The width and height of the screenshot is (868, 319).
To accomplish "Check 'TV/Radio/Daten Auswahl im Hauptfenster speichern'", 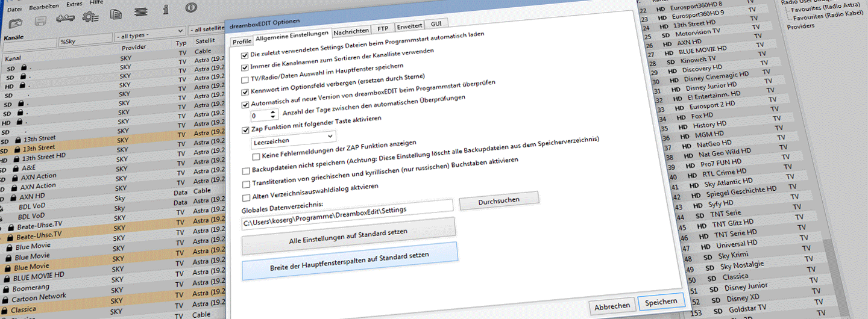I will click(245, 79).
